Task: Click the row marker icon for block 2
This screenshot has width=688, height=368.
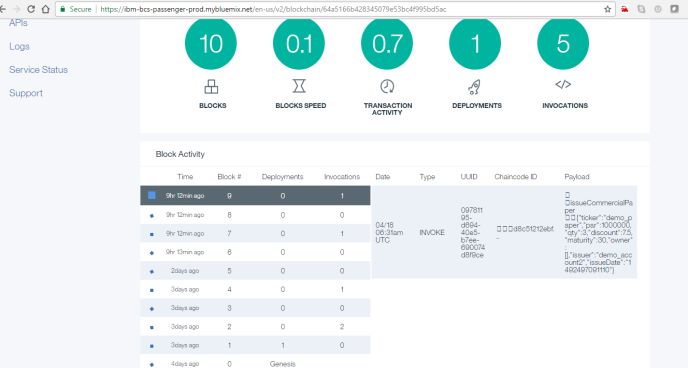Action: pyautogui.click(x=152, y=327)
